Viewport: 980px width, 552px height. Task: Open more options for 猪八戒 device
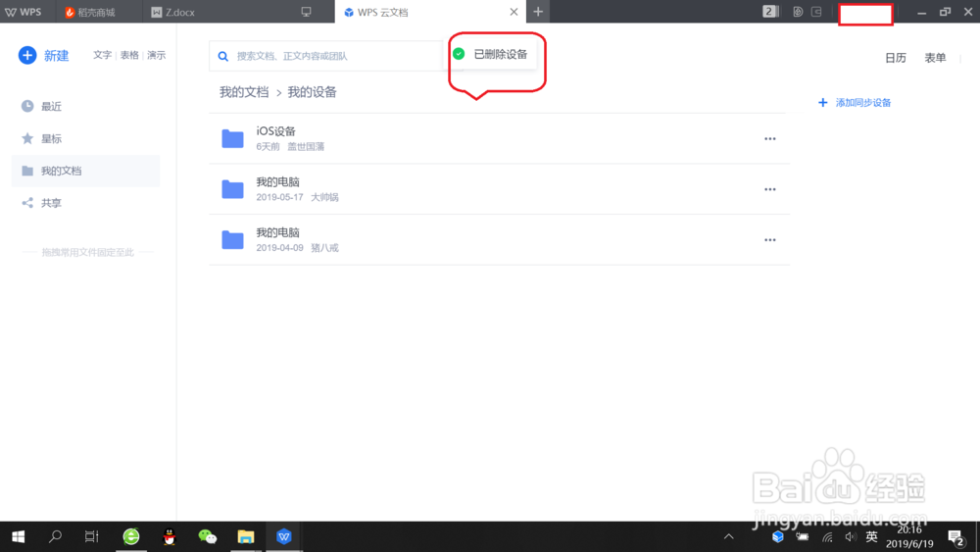pos(770,240)
